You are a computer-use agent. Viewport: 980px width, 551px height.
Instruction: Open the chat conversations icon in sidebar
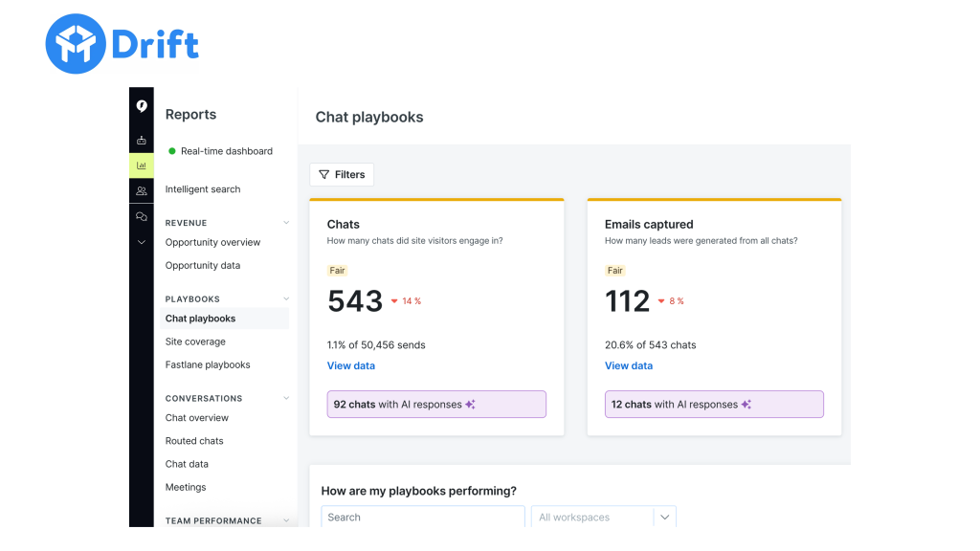(x=141, y=216)
